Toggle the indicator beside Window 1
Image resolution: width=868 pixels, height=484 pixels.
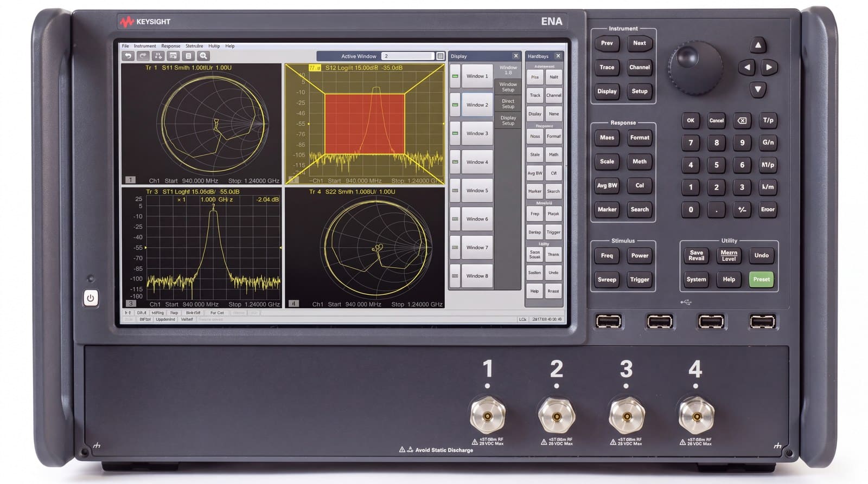(455, 76)
